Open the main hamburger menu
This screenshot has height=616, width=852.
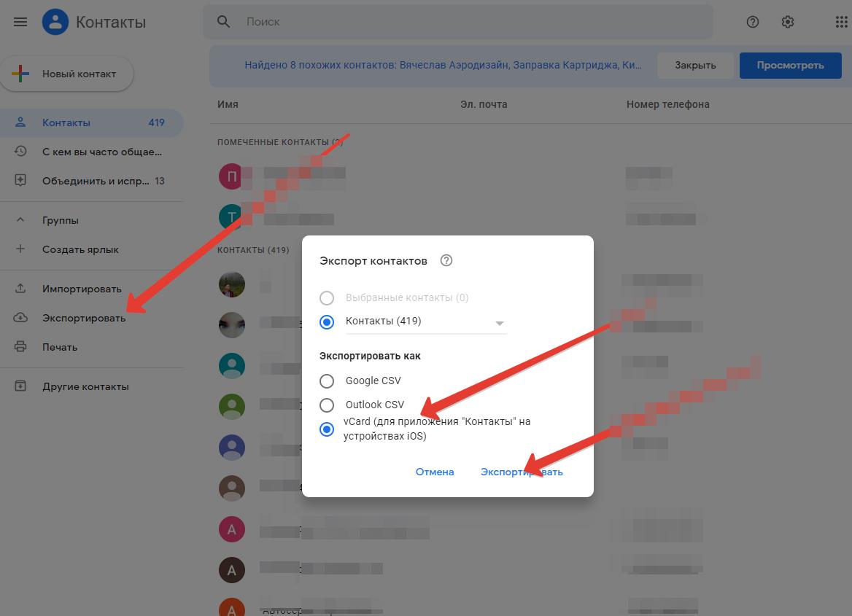20,22
